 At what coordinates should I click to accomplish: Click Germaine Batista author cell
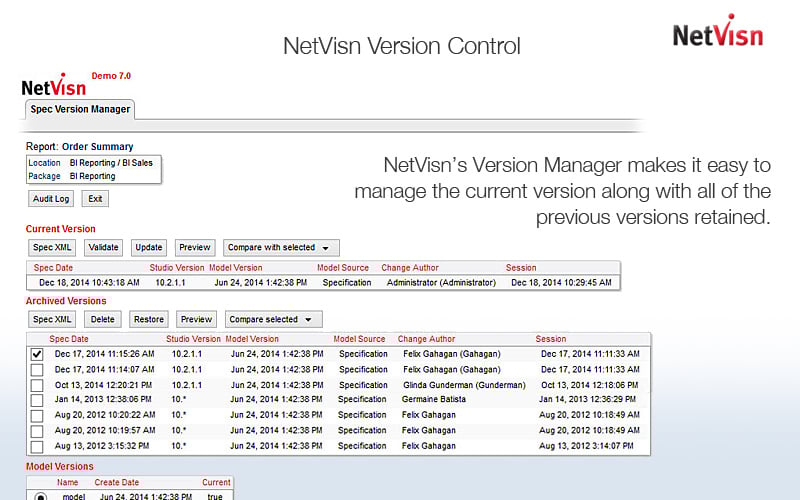pos(434,399)
